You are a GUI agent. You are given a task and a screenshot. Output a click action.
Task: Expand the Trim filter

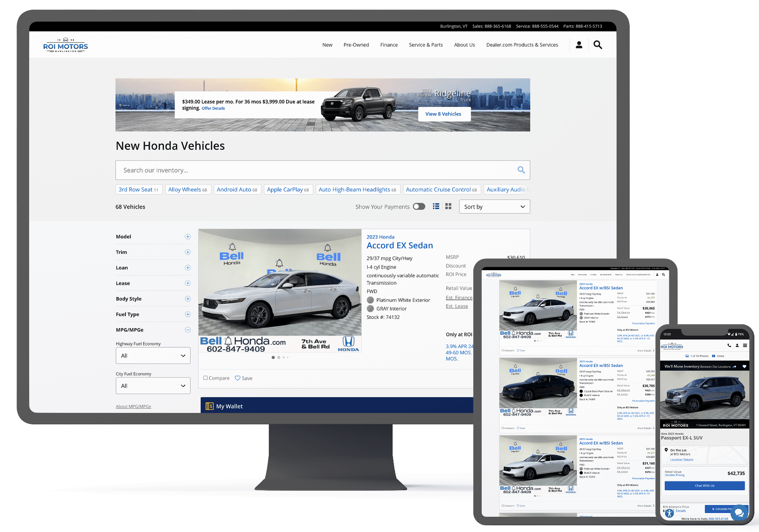[188, 252]
